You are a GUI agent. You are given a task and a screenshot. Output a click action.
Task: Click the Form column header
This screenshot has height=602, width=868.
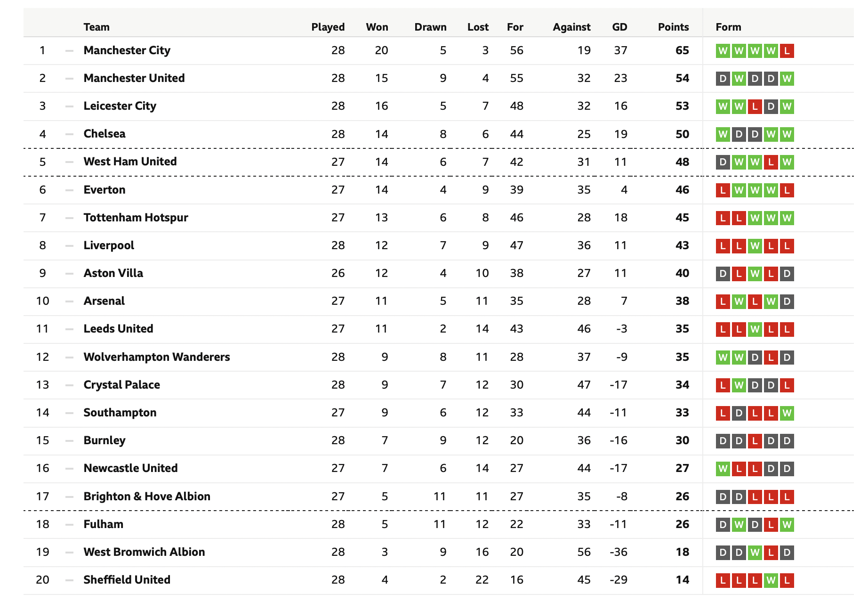(x=728, y=27)
